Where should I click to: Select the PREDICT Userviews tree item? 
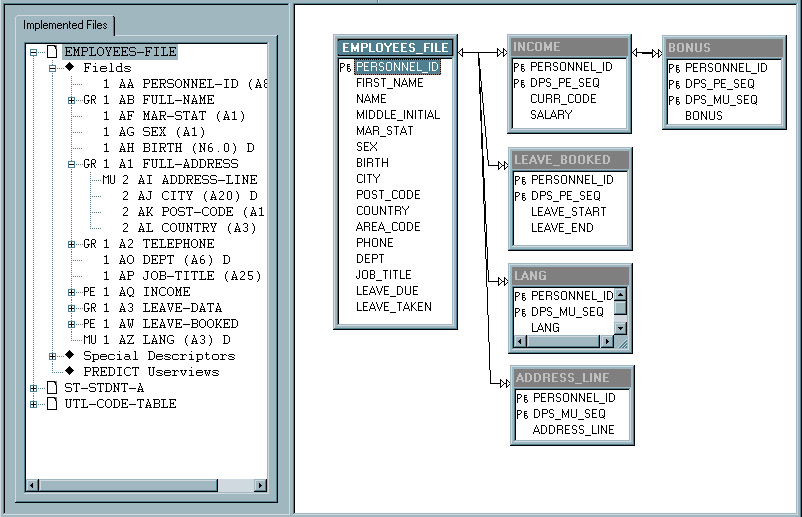tap(150, 372)
